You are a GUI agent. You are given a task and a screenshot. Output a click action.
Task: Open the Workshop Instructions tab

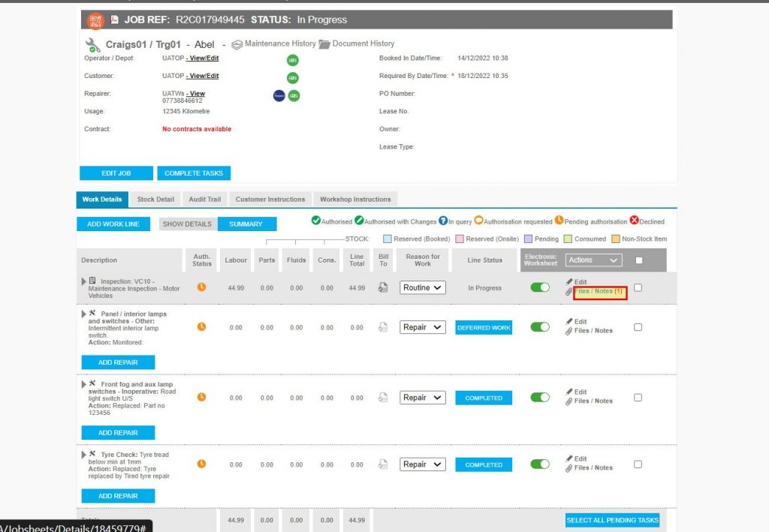355,199
